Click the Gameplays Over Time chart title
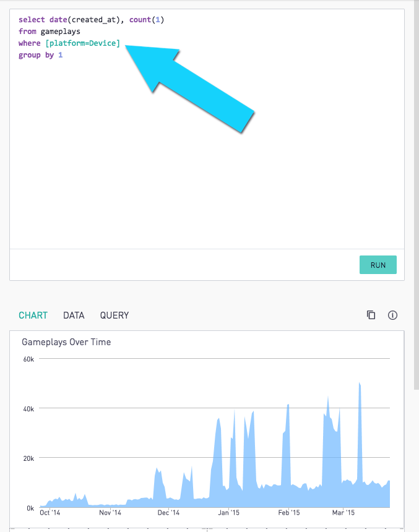Image resolution: width=419 pixels, height=532 pixels. [x=66, y=342]
